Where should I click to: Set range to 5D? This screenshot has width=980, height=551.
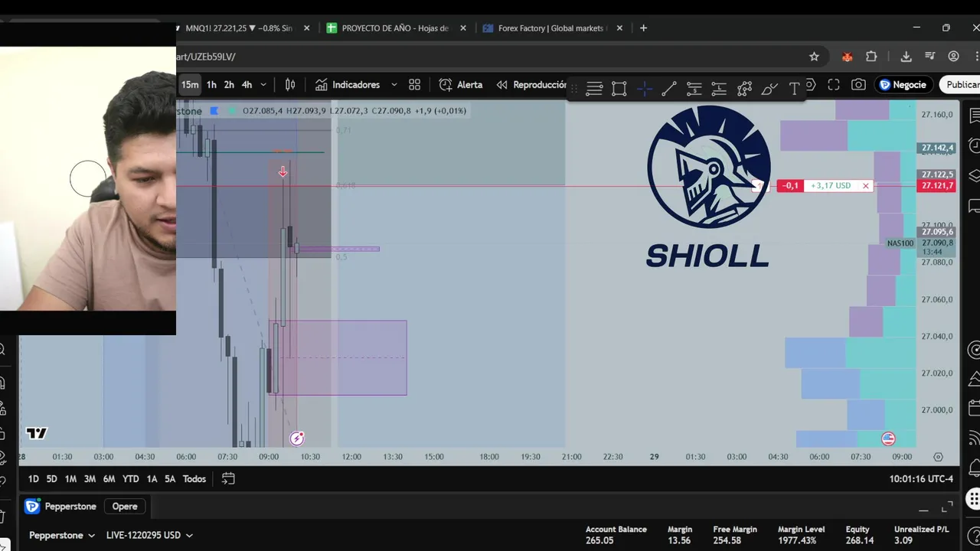pos(51,479)
